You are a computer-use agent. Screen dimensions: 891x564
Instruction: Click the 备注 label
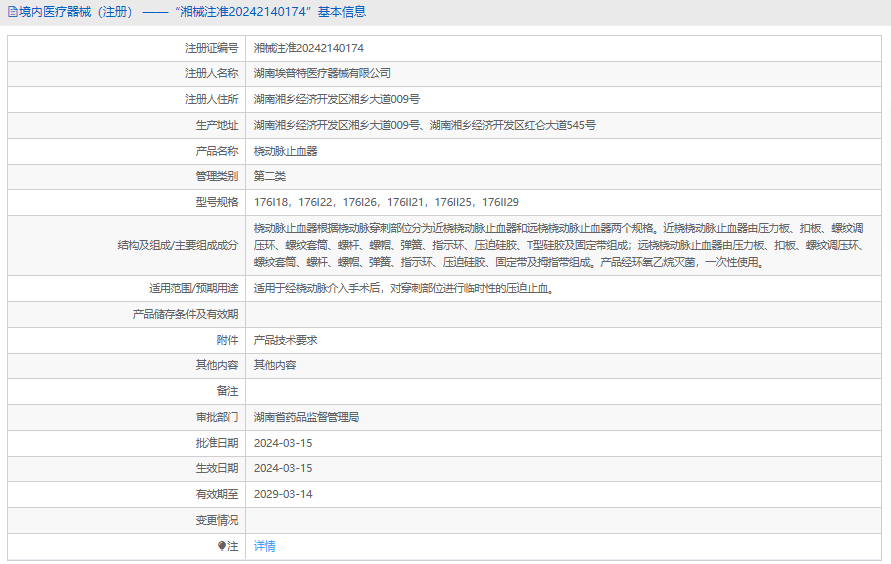pos(227,391)
